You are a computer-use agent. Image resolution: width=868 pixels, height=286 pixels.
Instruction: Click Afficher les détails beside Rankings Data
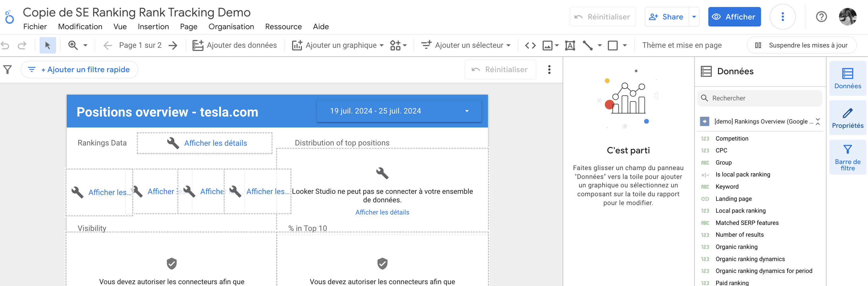pos(215,143)
